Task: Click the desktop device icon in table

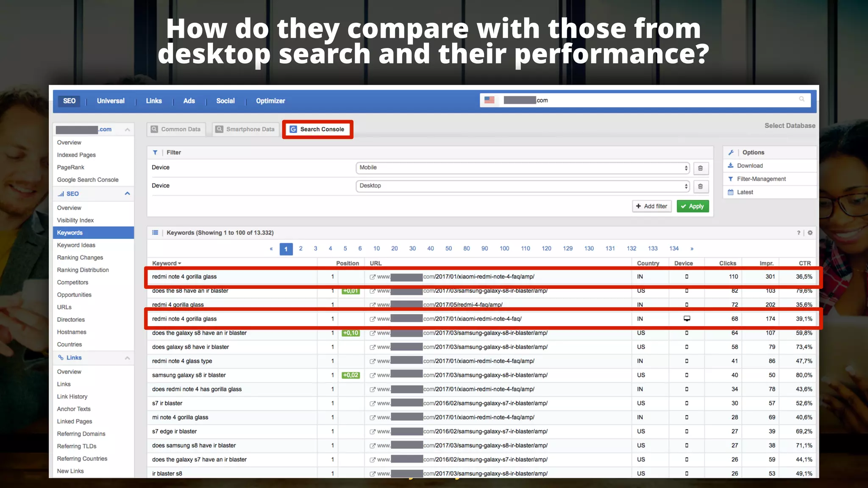Action: point(687,319)
